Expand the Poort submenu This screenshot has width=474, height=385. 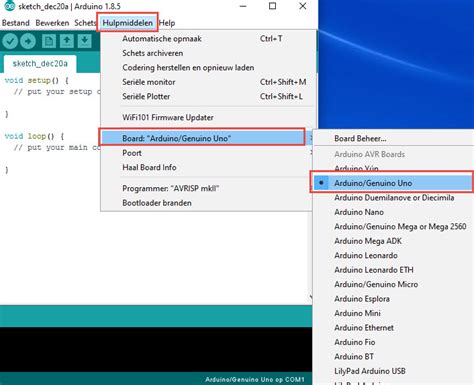point(207,153)
